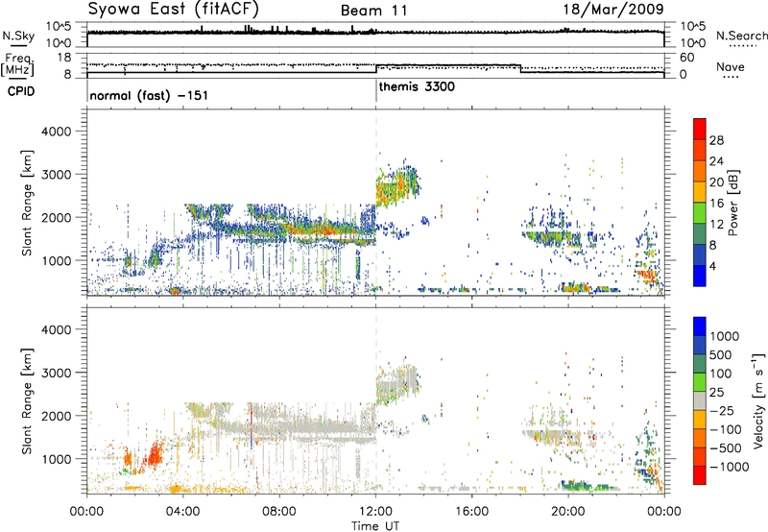Click the '16:00' time axis tick label
768x532 pixels.
coord(471,511)
